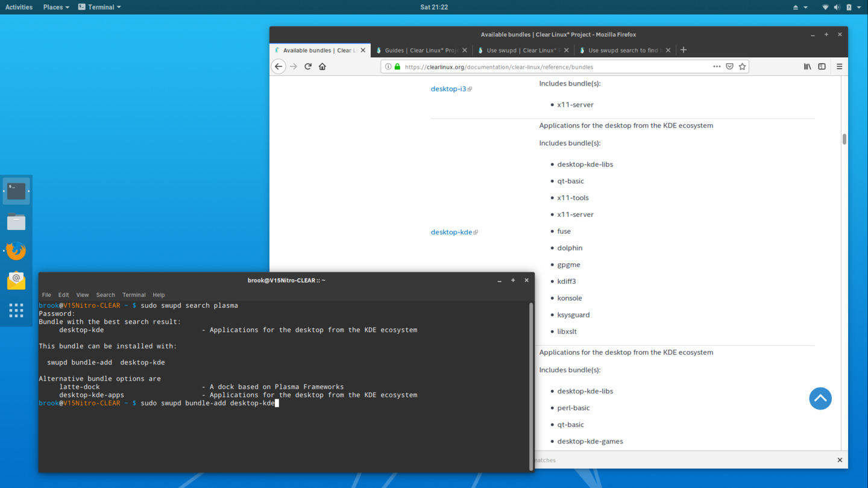Viewport: 868px width, 488px height.
Task: Open the terminal Search menu
Action: pos(105,295)
